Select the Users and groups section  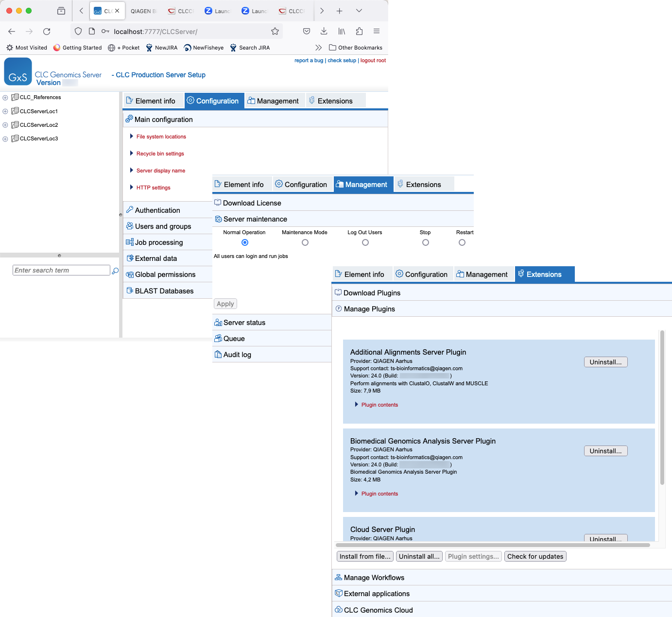coord(162,226)
